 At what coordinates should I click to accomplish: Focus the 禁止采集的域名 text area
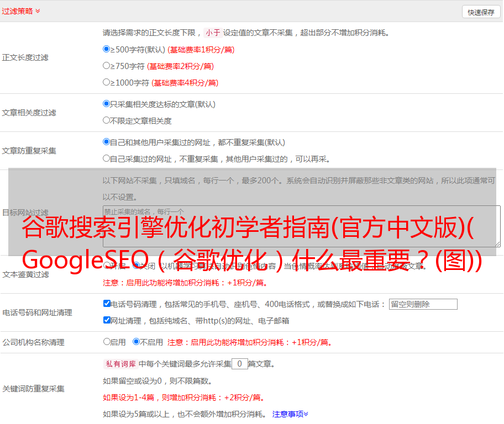coord(302,226)
